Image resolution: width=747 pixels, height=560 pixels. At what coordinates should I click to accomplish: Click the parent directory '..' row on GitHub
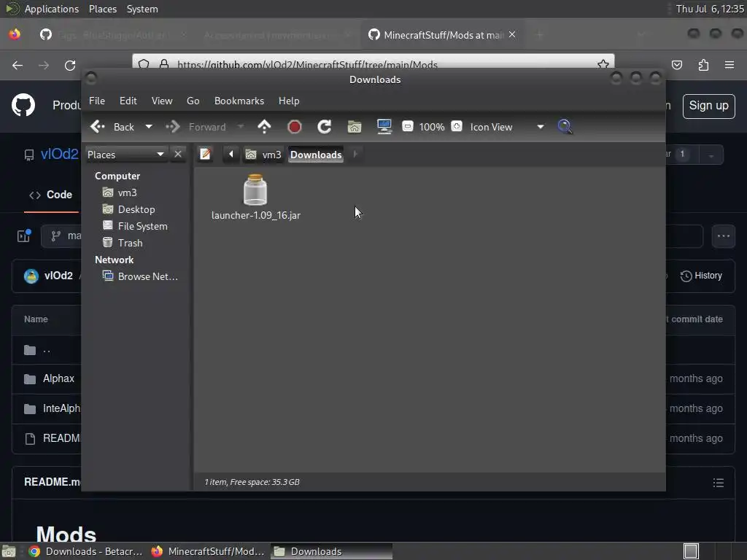(x=47, y=350)
